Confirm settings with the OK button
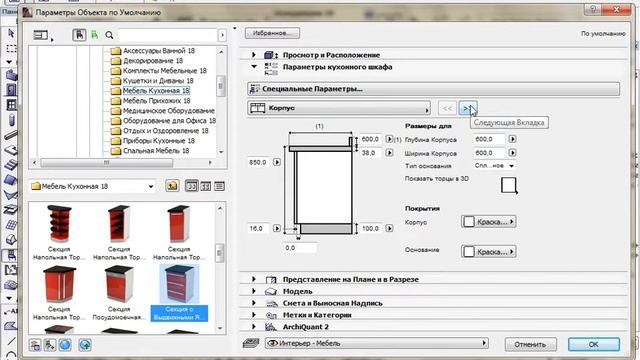The width and height of the screenshot is (640, 360). [594, 344]
